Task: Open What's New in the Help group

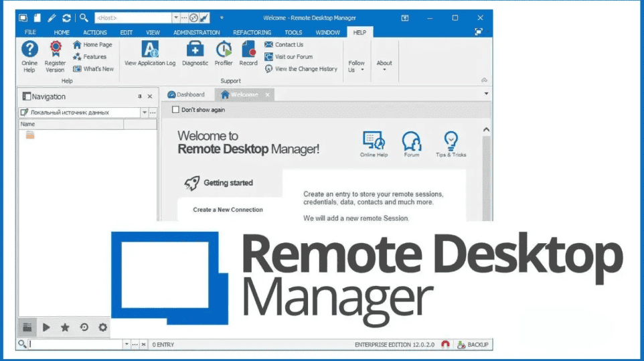Action: (93, 68)
